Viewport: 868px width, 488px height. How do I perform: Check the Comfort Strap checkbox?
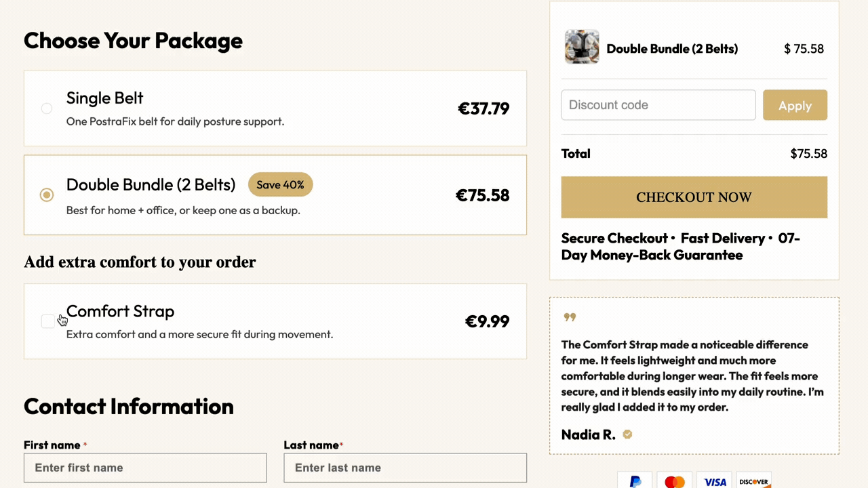tap(47, 321)
